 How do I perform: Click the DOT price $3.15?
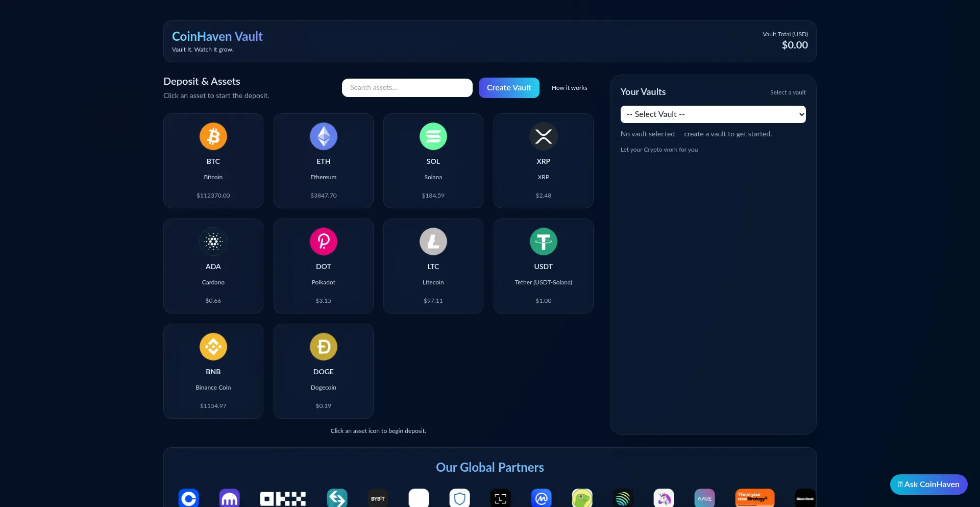pos(324,301)
